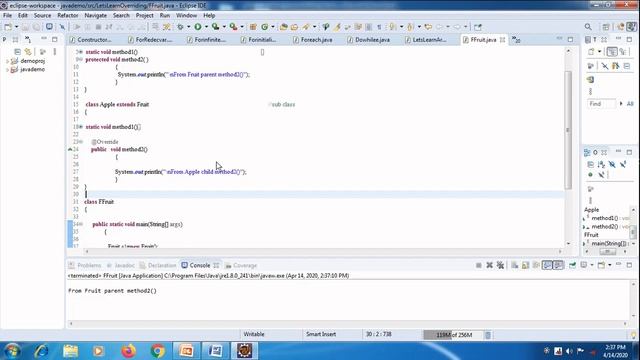Click Remove Launch in Console toolbar
640x360 pixels.
click(489, 265)
